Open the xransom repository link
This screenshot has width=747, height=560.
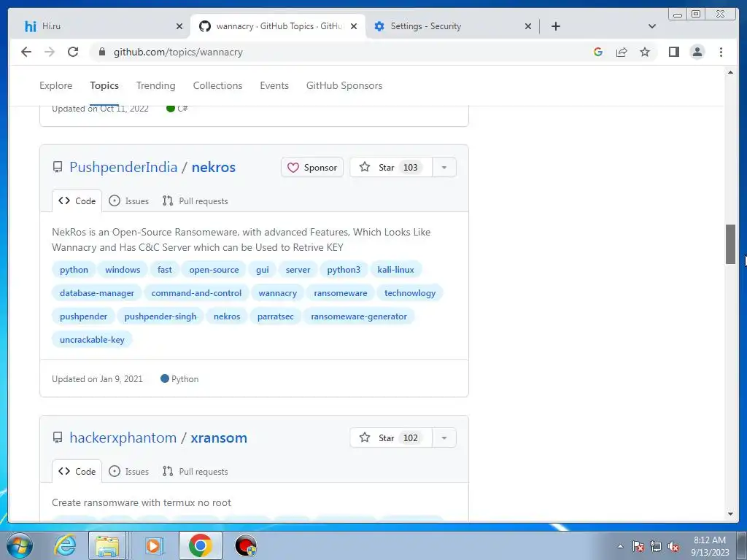point(219,437)
